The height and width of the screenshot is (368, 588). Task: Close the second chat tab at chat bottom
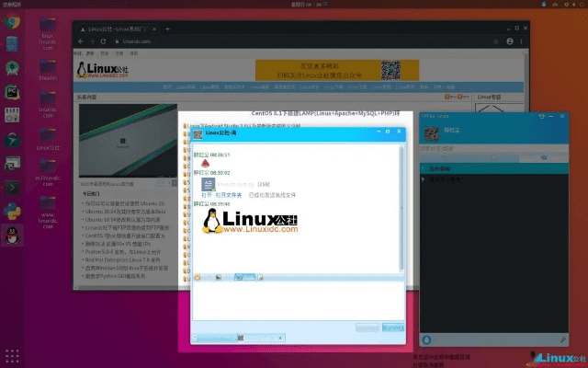[279, 338]
